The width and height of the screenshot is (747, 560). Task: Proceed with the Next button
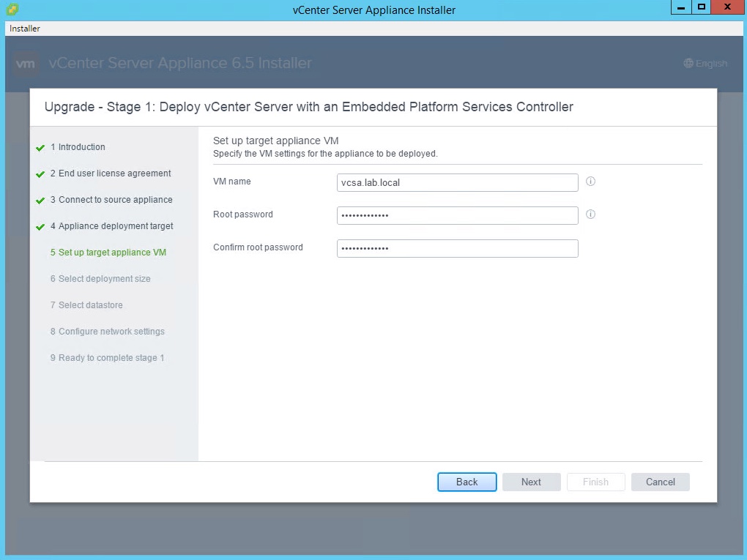(531, 482)
